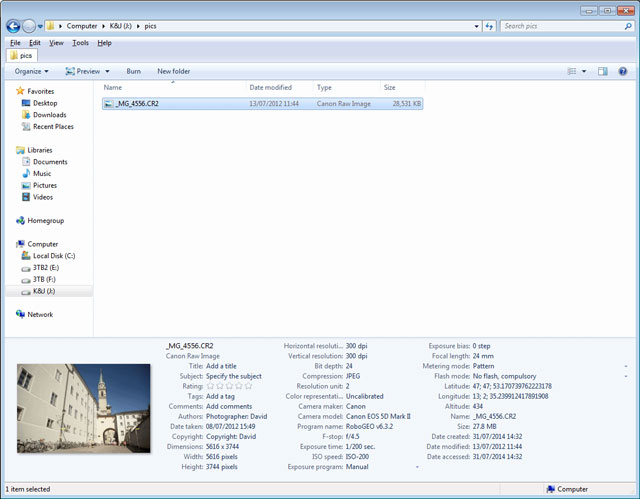The height and width of the screenshot is (499, 640).
Task: Click the Preview toolbar button
Action: (83, 71)
